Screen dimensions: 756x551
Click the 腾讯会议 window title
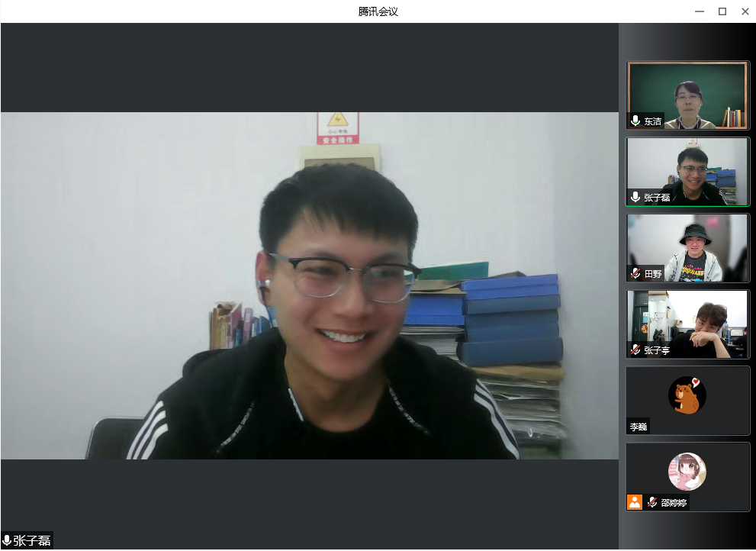click(x=378, y=11)
